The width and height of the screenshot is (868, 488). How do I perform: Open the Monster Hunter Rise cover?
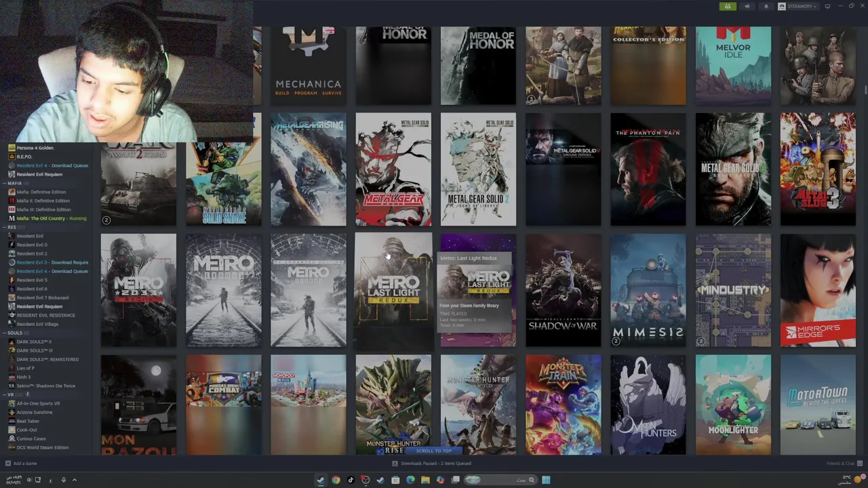pos(393,405)
